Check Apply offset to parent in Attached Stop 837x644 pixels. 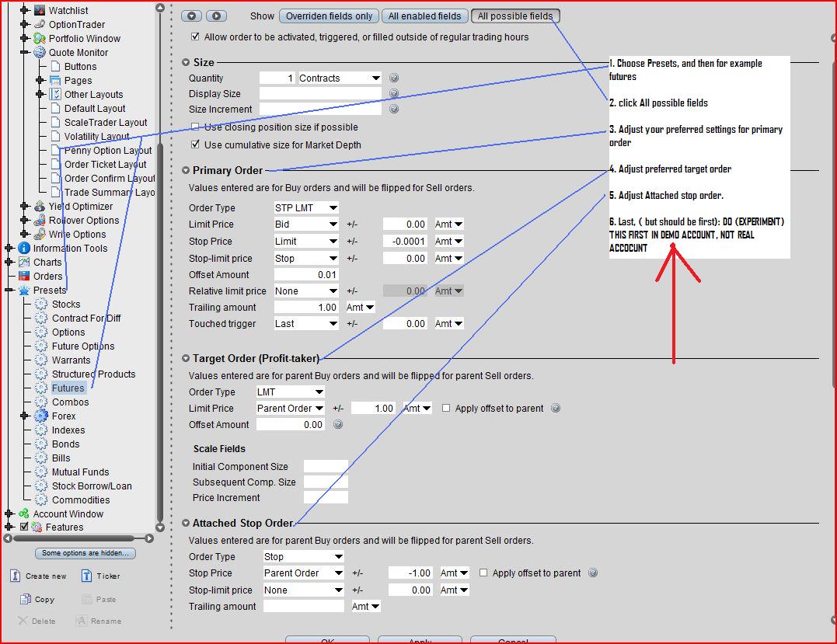(483, 573)
